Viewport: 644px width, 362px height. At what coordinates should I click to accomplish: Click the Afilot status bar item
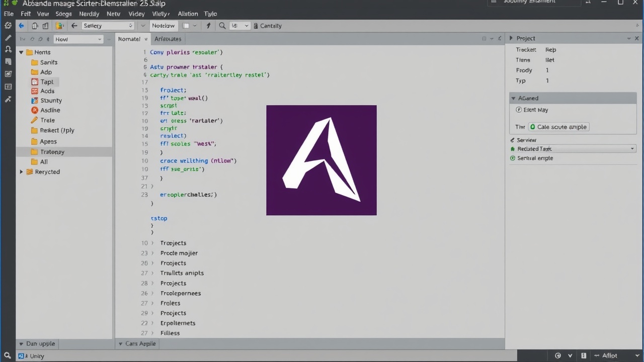pos(609,355)
